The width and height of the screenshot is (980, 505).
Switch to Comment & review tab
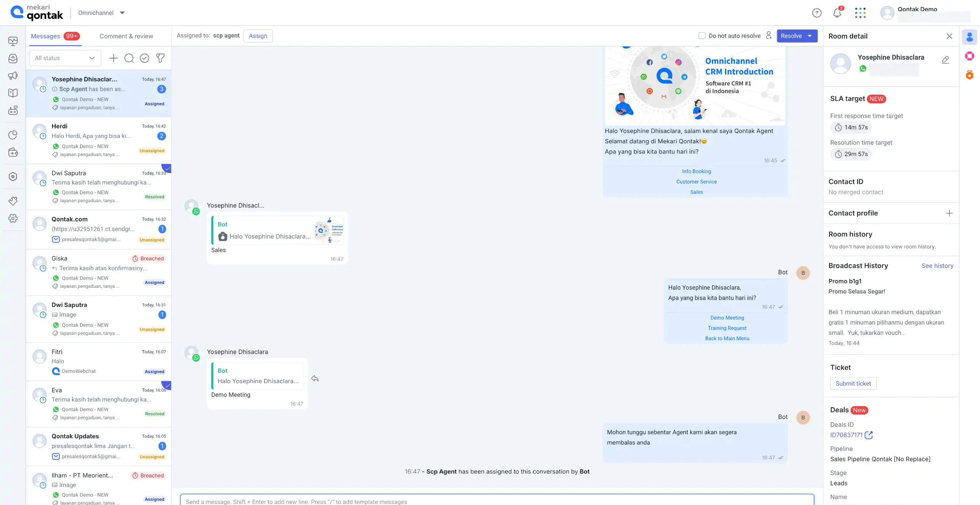tap(126, 36)
